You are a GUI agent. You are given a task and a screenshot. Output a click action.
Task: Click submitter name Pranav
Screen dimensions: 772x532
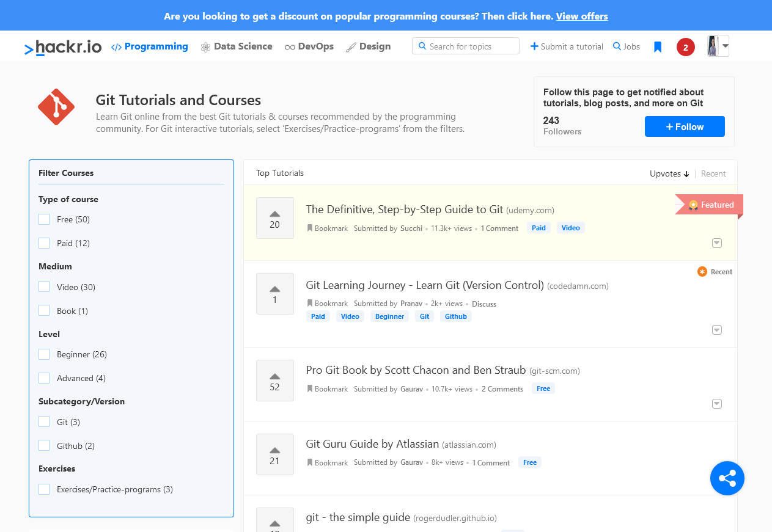[x=411, y=304]
